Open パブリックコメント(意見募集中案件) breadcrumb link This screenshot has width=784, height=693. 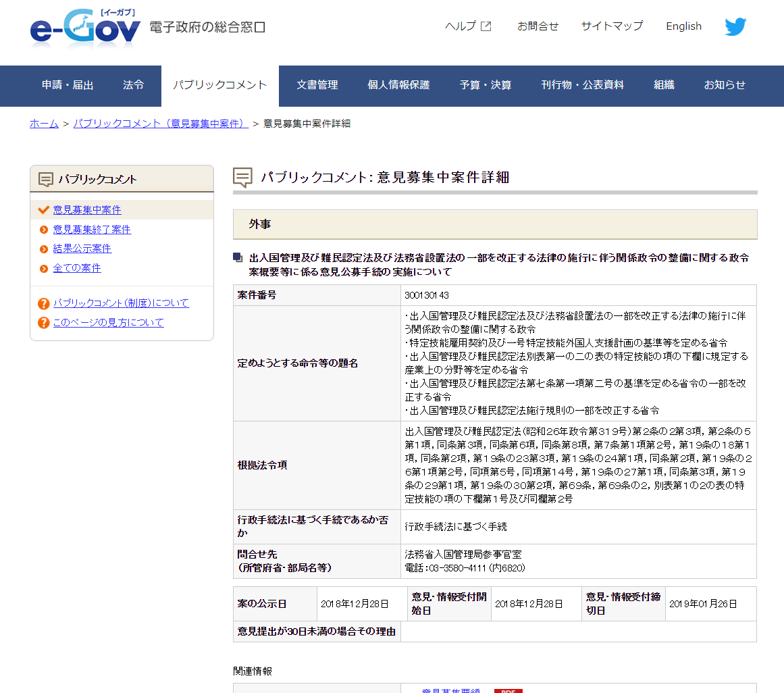[161, 124]
